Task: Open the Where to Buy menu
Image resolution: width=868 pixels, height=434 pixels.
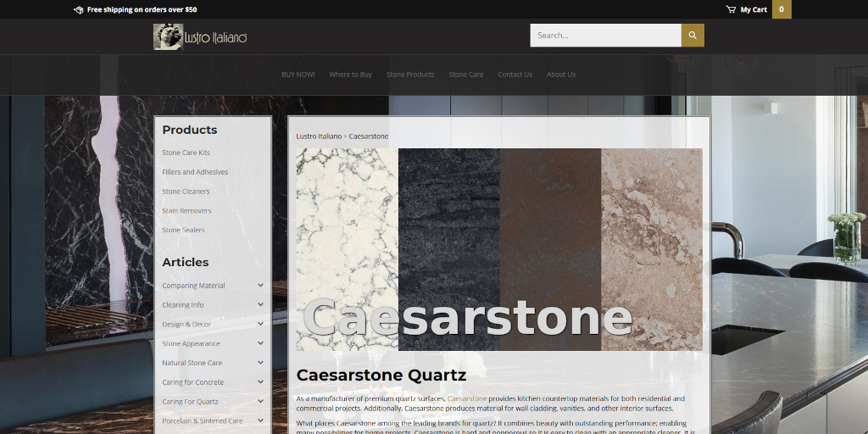Action: tap(350, 75)
